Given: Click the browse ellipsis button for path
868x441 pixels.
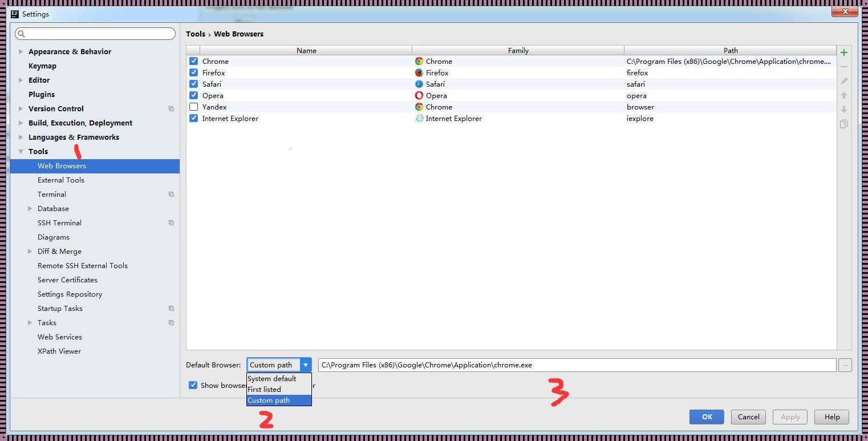Looking at the screenshot, I should (x=845, y=365).
